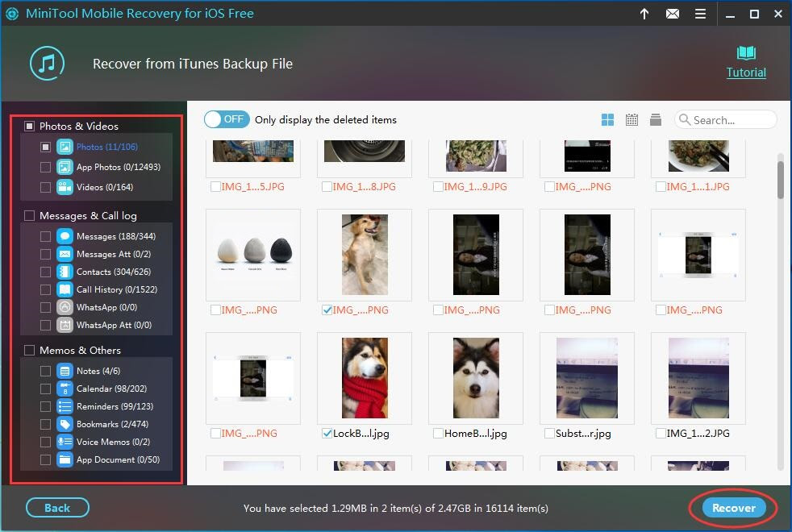Click the Messages Att envelope icon

point(65,254)
